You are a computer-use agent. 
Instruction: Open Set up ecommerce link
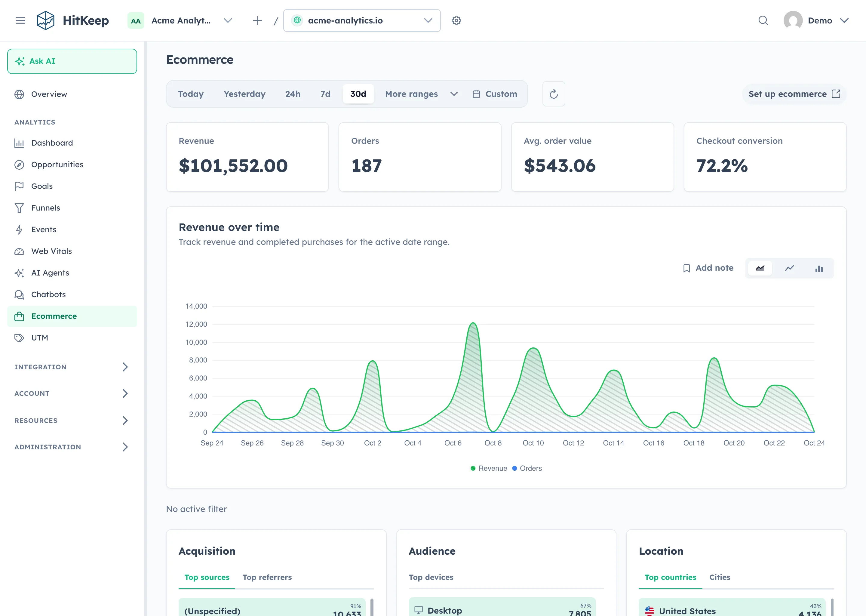[x=794, y=94]
